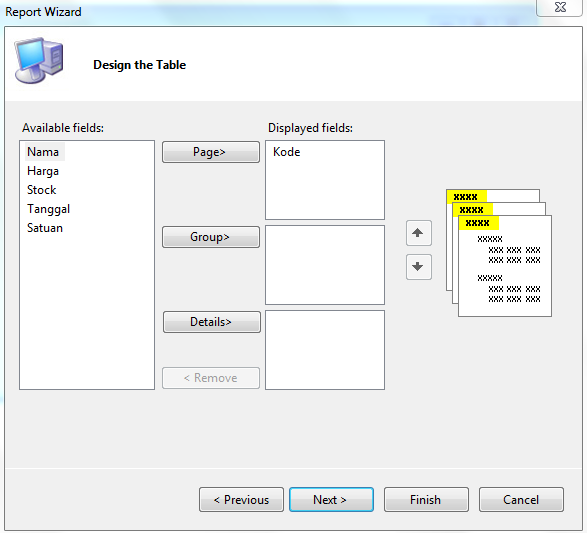Close the Report Wizard window
Viewport: 587px width, 533px height.
click(x=559, y=7)
